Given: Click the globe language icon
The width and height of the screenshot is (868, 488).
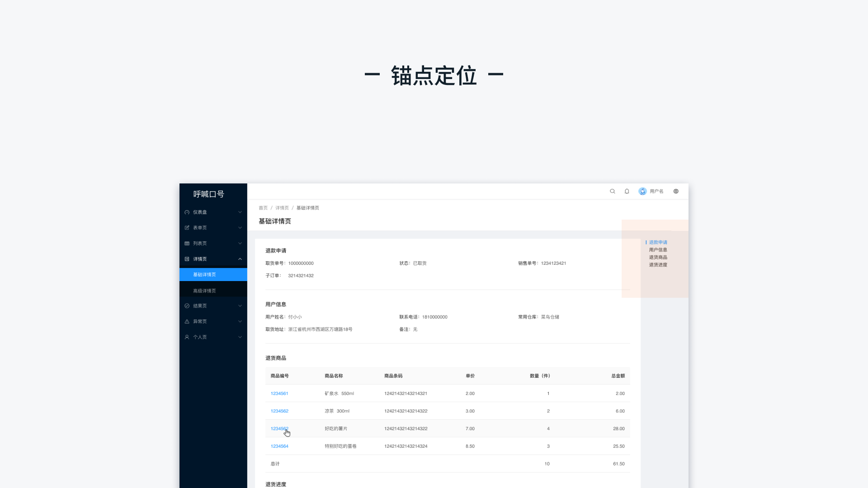Looking at the screenshot, I should 676,191.
